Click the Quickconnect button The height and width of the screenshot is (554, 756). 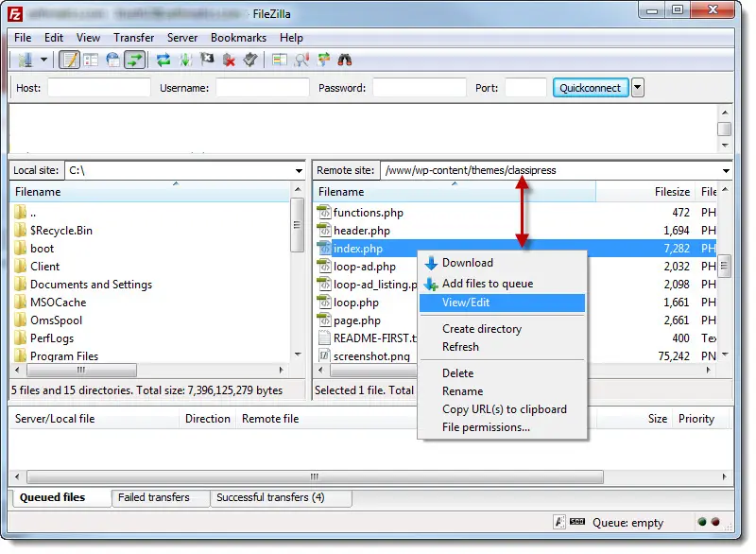point(591,88)
